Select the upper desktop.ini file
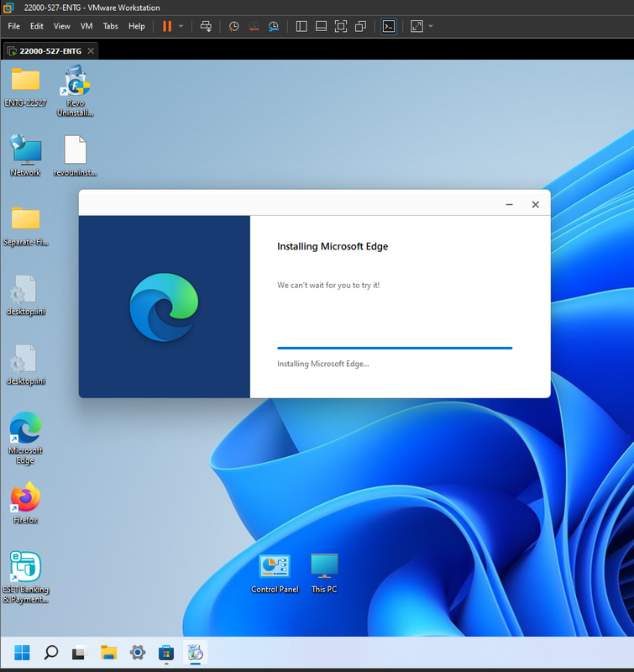The image size is (634, 672). [26, 296]
